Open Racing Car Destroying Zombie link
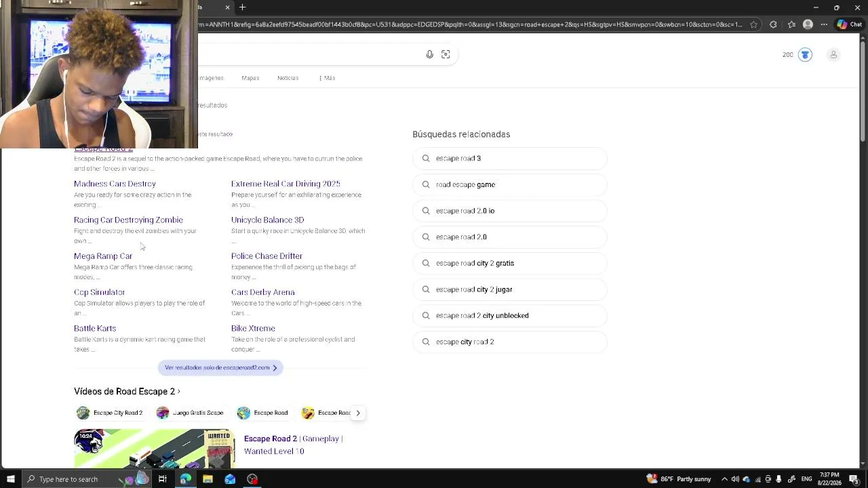Image resolution: width=868 pixels, height=488 pixels. point(128,220)
